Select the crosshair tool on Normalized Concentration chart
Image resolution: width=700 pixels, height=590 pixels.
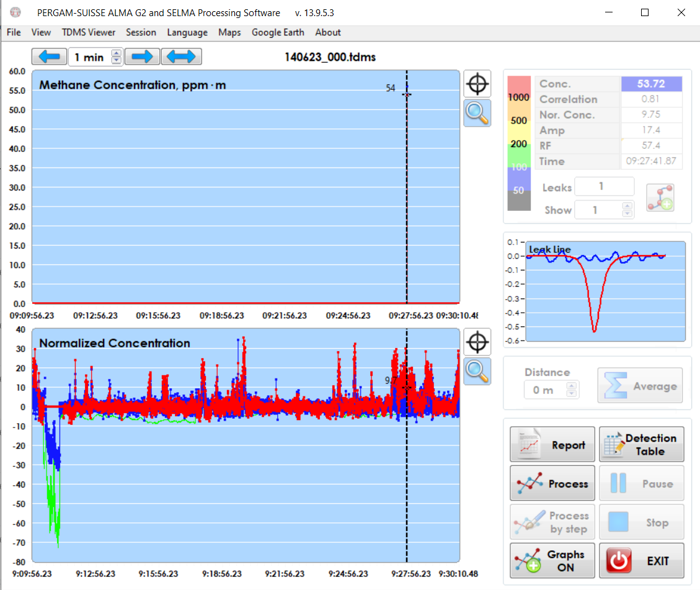pyautogui.click(x=477, y=342)
